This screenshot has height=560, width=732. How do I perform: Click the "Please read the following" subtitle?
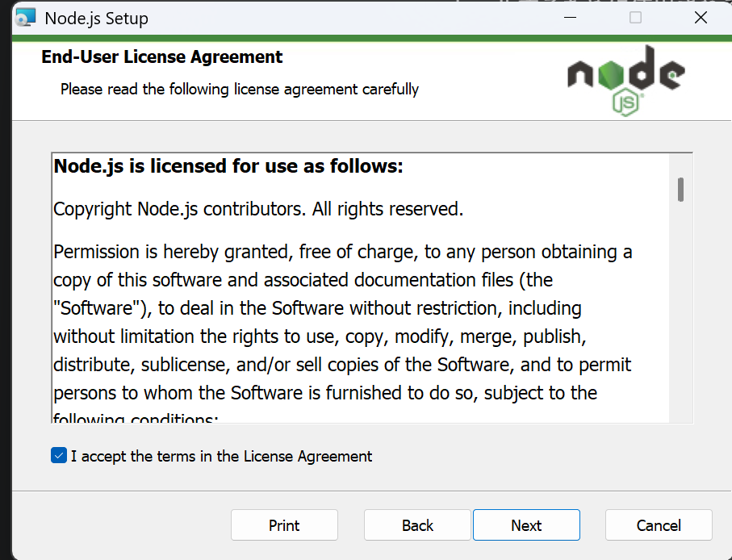(239, 89)
